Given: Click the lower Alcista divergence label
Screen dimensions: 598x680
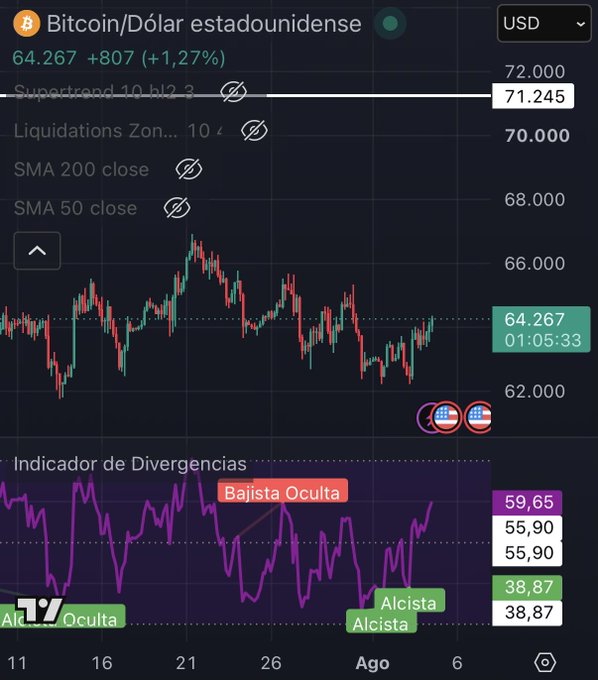Looking at the screenshot, I should click(x=382, y=622).
